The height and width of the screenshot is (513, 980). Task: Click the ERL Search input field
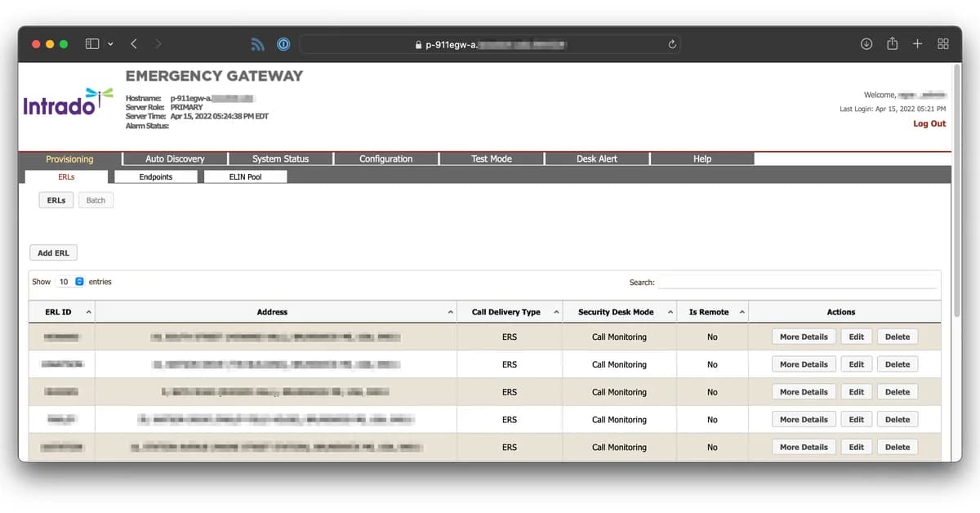(797, 282)
